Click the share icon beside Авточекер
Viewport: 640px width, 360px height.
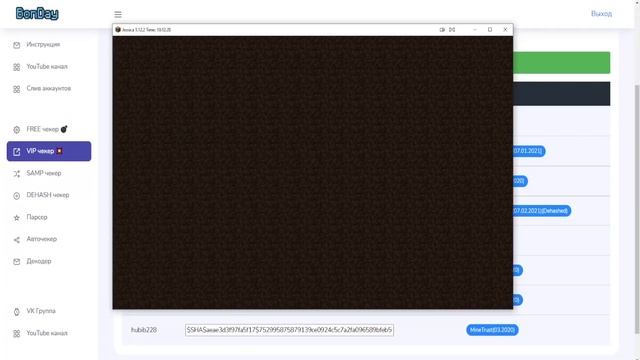click(16, 240)
